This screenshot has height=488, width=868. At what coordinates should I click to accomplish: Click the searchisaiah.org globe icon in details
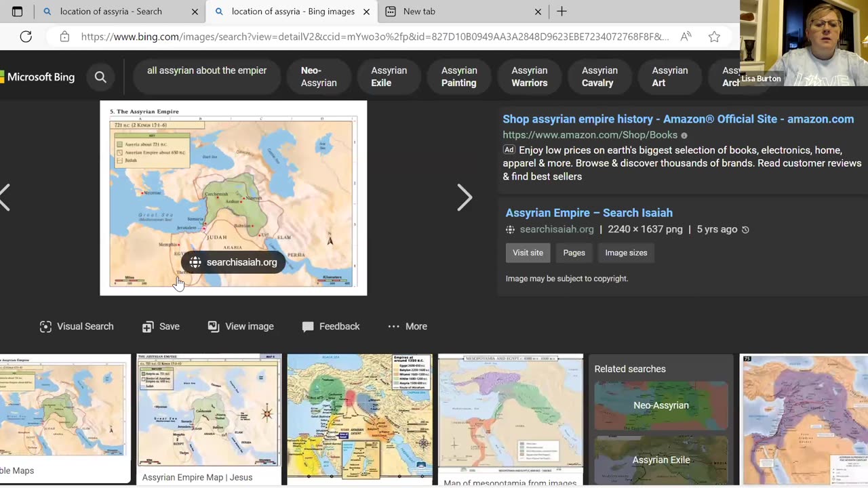tap(510, 230)
